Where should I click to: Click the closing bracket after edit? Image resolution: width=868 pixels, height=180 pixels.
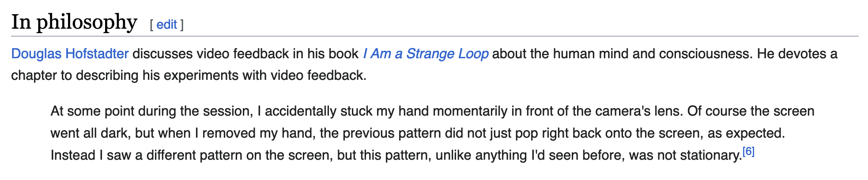click(181, 25)
